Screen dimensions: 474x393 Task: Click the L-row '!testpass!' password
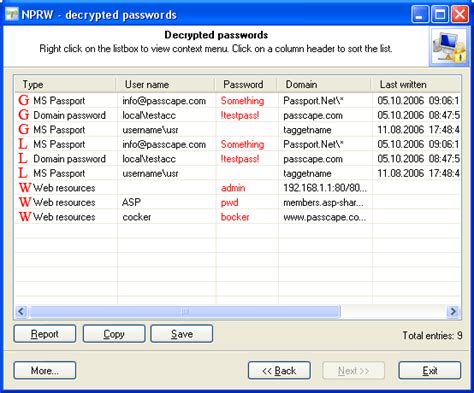point(240,159)
